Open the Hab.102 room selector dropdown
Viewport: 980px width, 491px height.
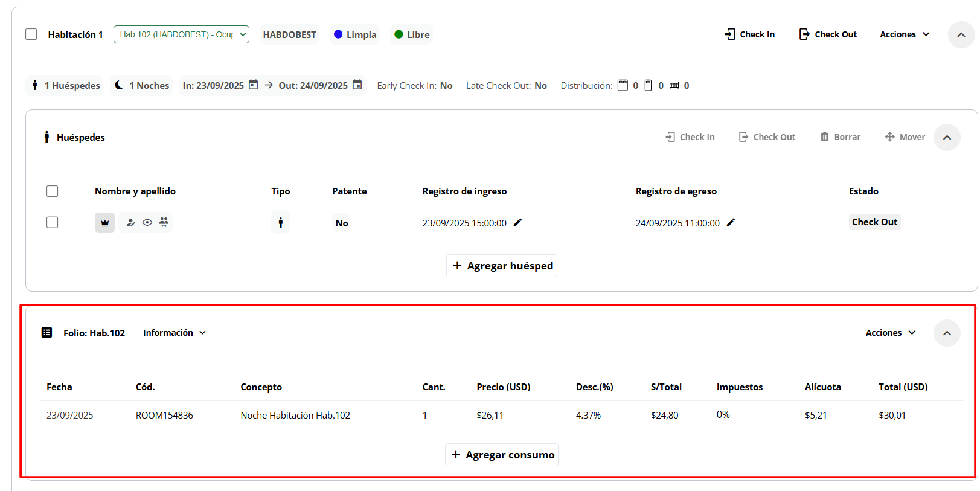coord(181,34)
